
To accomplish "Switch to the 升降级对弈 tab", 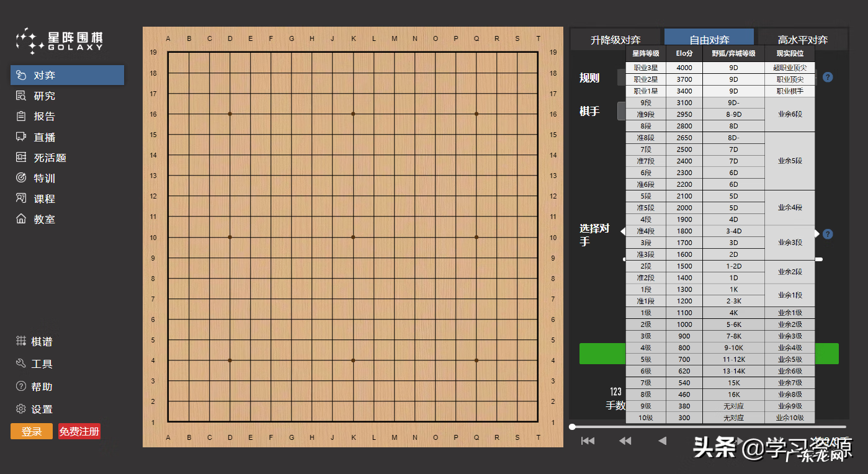I will click(616, 38).
